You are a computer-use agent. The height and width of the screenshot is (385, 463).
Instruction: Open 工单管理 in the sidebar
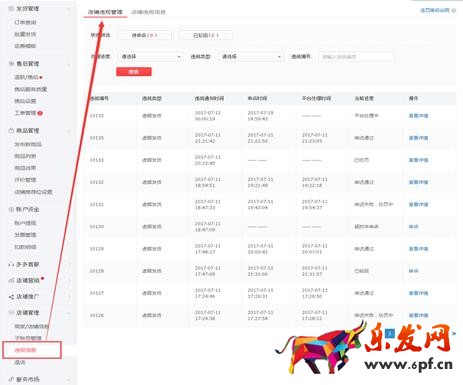[x=25, y=113]
